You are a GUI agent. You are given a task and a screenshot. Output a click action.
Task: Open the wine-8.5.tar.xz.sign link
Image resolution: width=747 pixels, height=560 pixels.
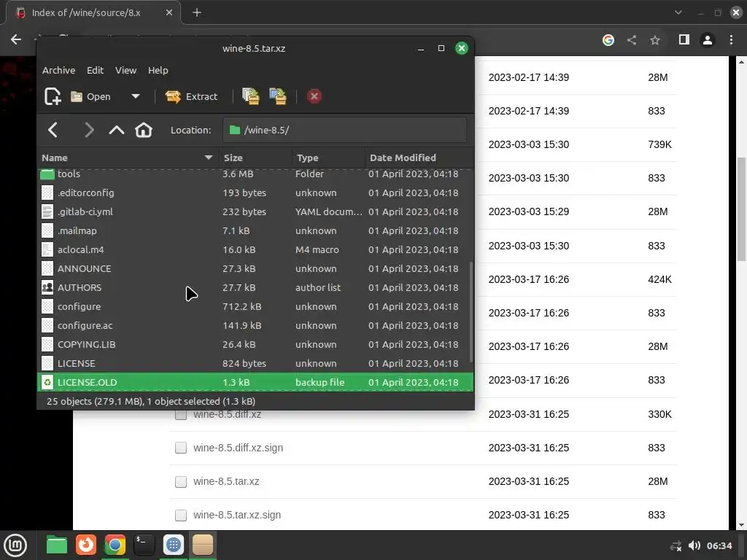coord(237,515)
